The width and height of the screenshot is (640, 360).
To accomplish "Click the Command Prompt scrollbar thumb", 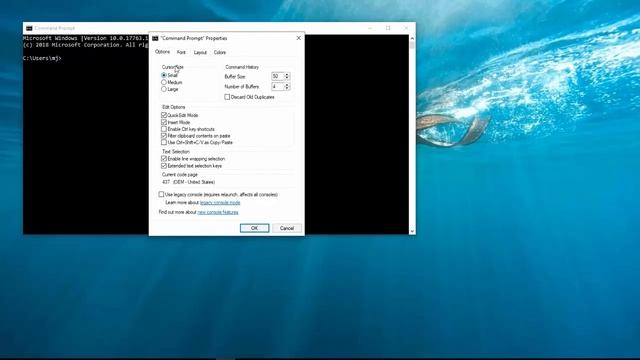I will [412, 45].
